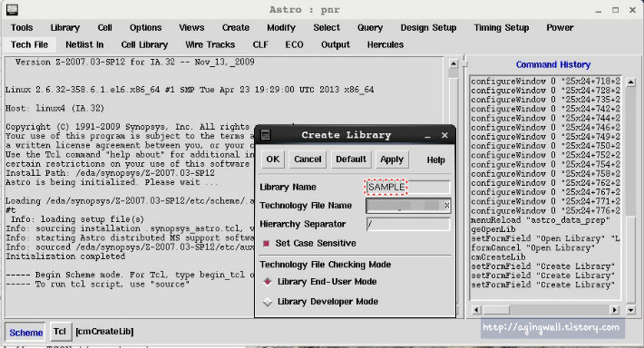Viewport: 644px width, 348px height.
Task: Click OK in Create Library dialog
Action: point(273,159)
